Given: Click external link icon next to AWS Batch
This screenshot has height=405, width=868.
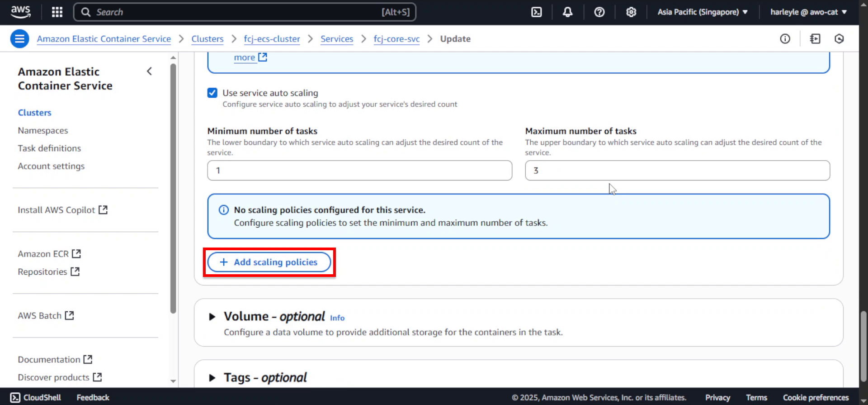Looking at the screenshot, I should 69,315.
